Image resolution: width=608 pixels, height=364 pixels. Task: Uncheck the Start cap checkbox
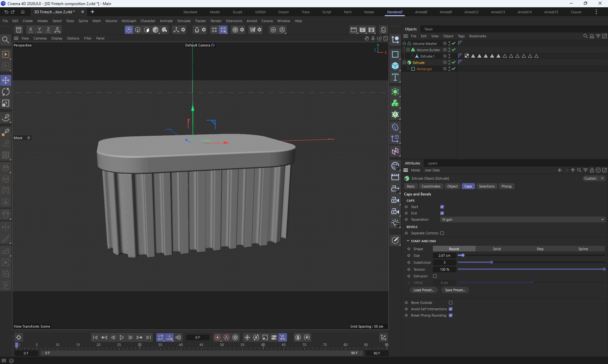pos(442,207)
